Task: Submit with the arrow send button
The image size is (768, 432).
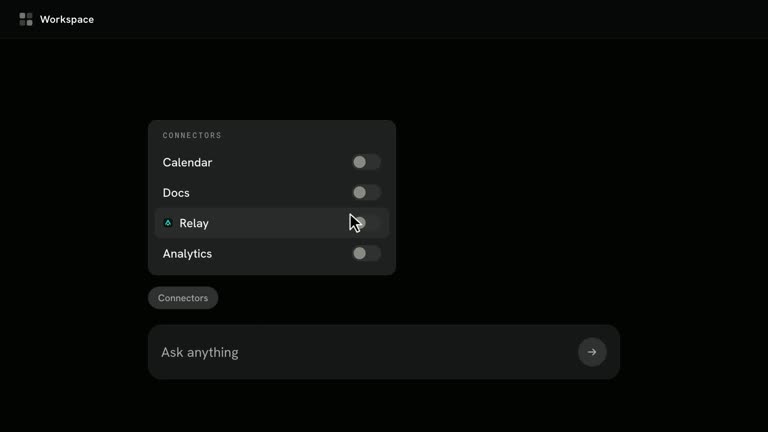Action: pos(592,352)
